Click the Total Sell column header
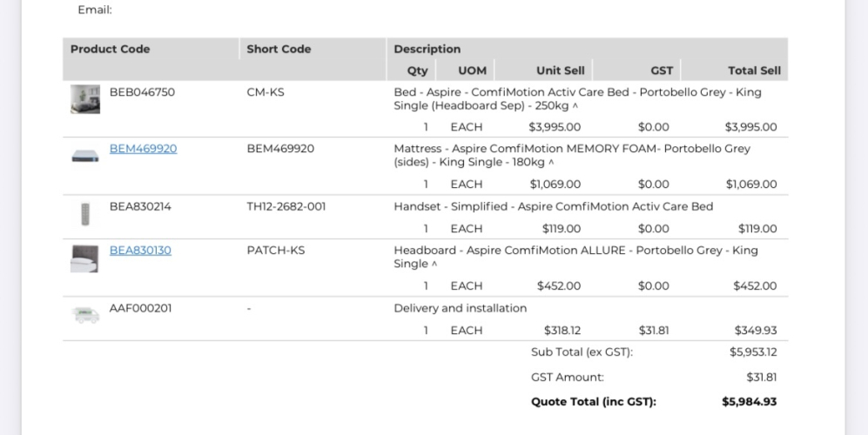The image size is (868, 435). [754, 70]
